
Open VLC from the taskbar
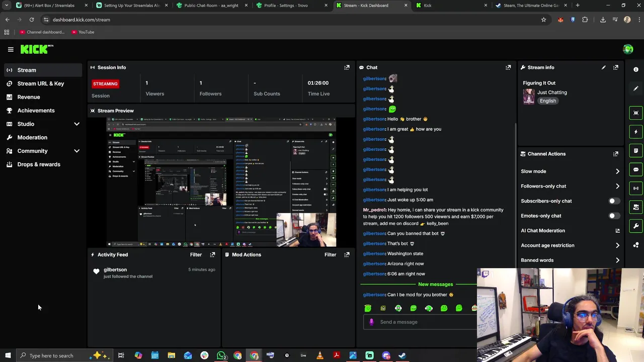click(320, 356)
